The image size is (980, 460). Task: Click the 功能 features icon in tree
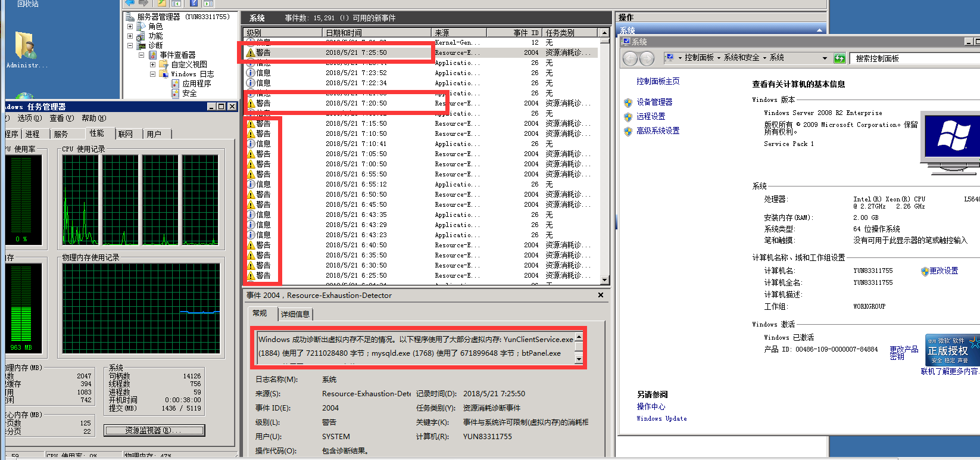[142, 36]
